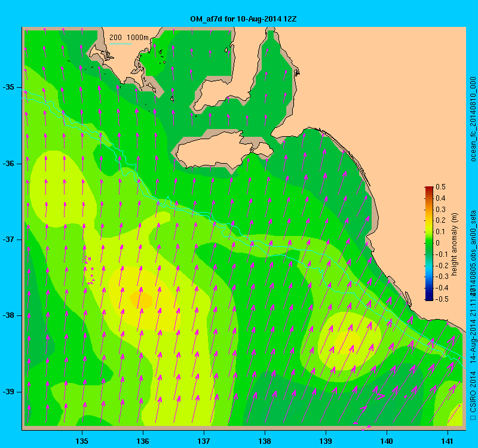Select the -35 latitude axis label
This screenshot has width=478, height=448.
coord(8,87)
